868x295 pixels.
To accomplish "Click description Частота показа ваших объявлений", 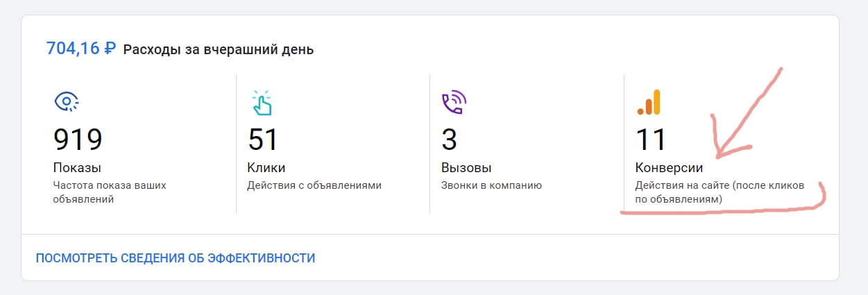I will coord(109,192).
